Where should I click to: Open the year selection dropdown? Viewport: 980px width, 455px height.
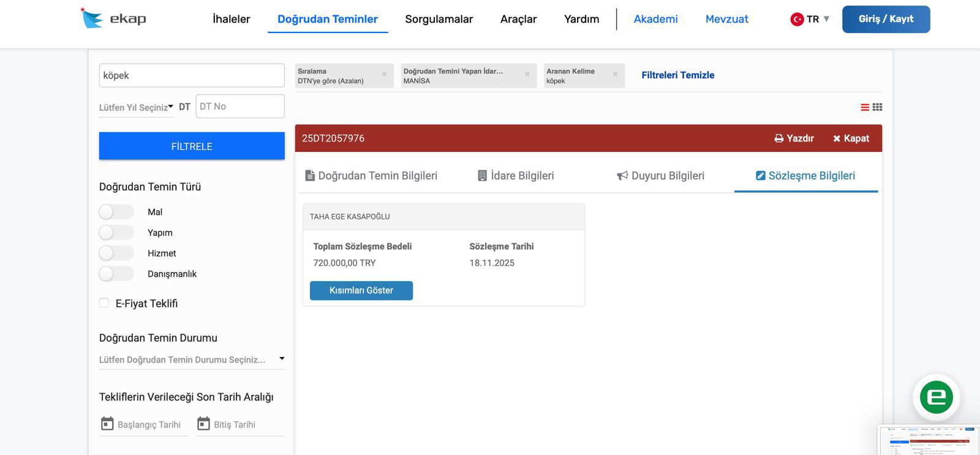pos(136,107)
